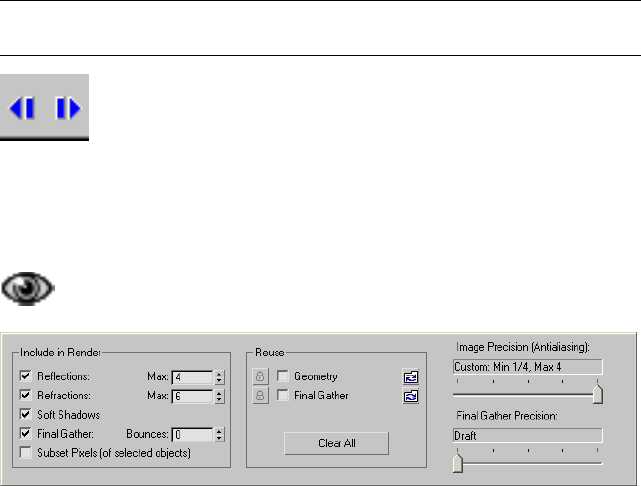Screen dimensions: 641x486
Task: Click the Reflections Max value field
Action: 192,377
